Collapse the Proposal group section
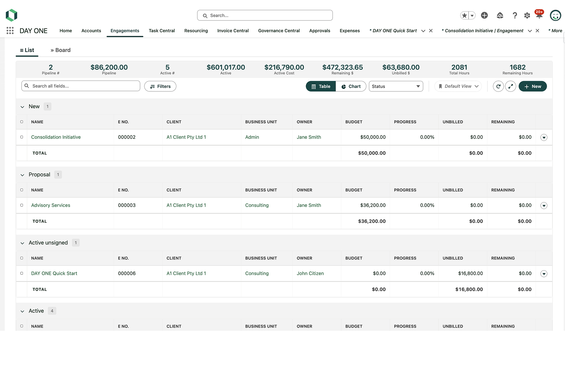 pos(22,175)
